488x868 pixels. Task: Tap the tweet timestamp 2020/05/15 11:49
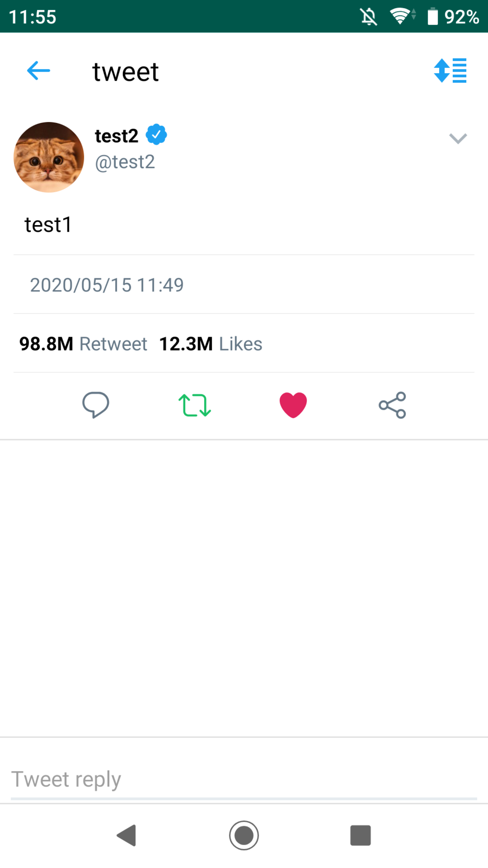(107, 285)
